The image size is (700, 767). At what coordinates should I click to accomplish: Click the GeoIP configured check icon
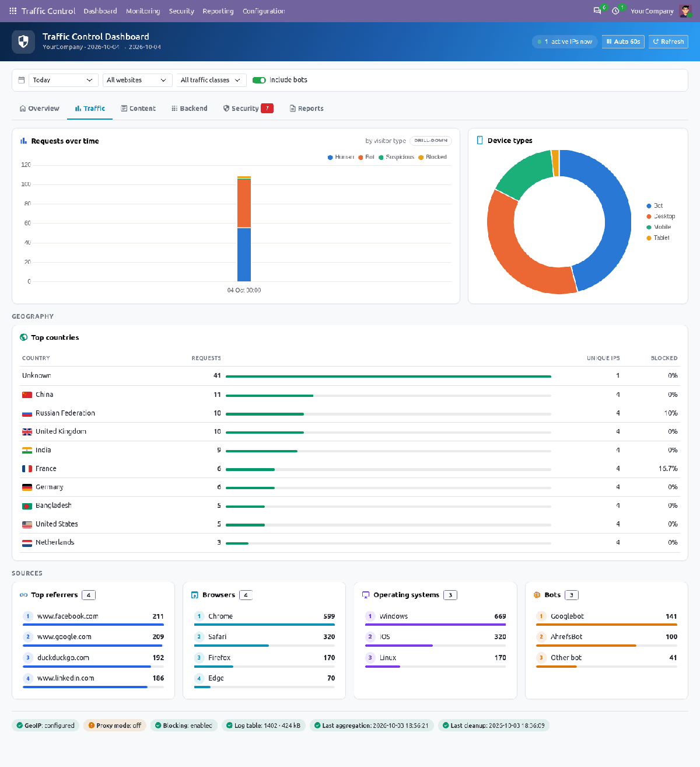pos(20,726)
